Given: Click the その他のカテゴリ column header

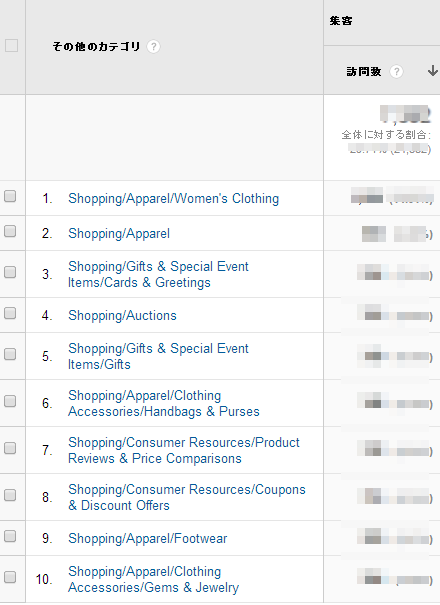Looking at the screenshot, I should pos(96,47).
